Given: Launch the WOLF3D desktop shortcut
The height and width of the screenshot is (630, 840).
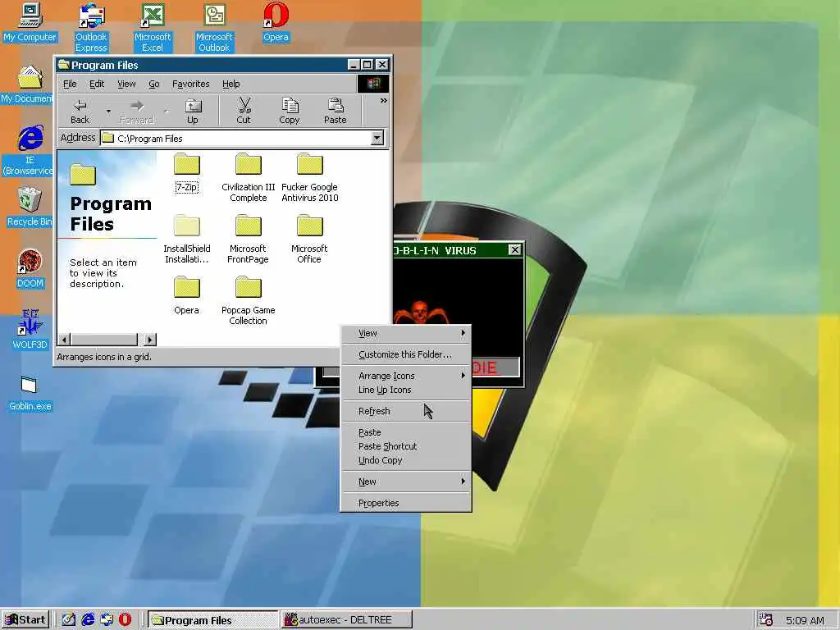Looking at the screenshot, I should click(30, 330).
